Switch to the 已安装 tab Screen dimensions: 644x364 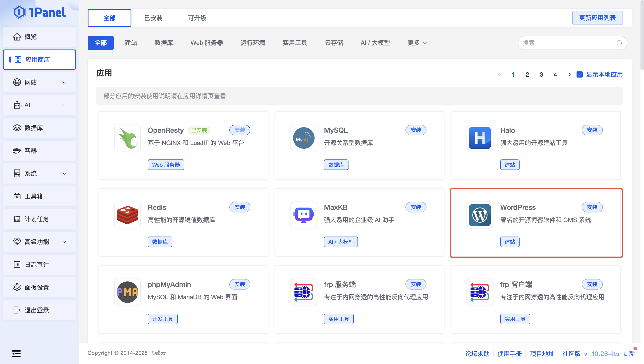pos(153,18)
